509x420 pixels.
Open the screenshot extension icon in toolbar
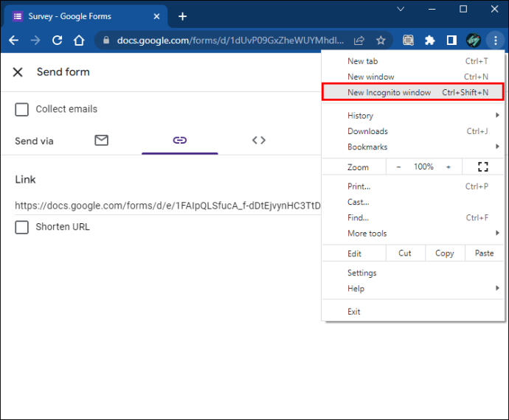[408, 41]
